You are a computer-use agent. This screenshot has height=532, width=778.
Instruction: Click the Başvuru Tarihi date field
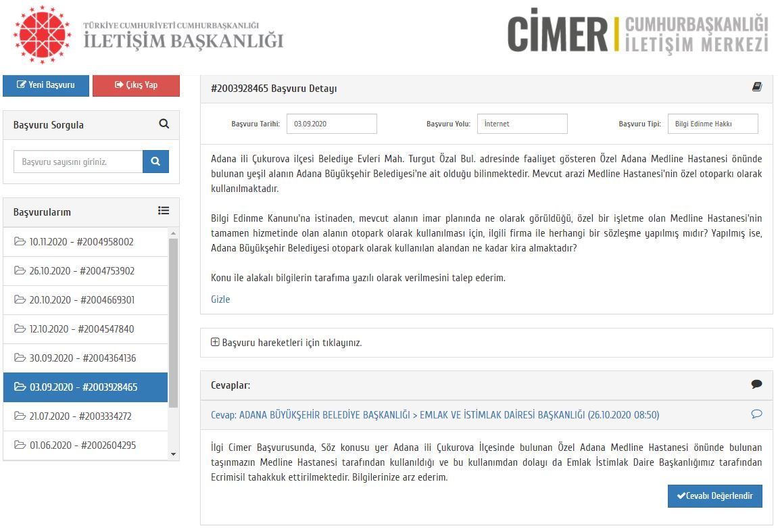[x=331, y=123]
